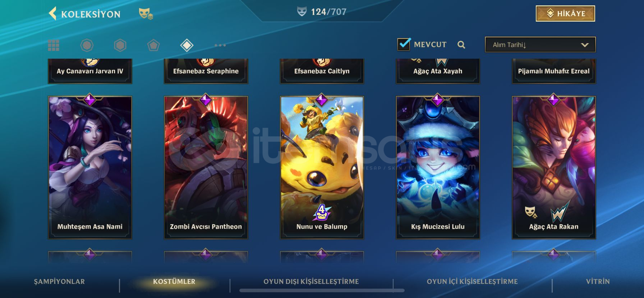The height and width of the screenshot is (298, 644).
Task: Open the Oyun Dışı Kişiselleştirme tab
Action: click(311, 281)
